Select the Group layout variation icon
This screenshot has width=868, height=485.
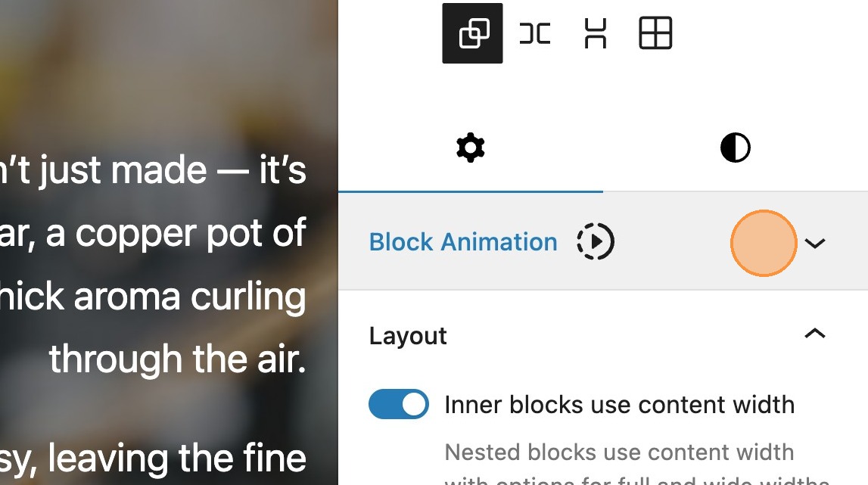473,33
